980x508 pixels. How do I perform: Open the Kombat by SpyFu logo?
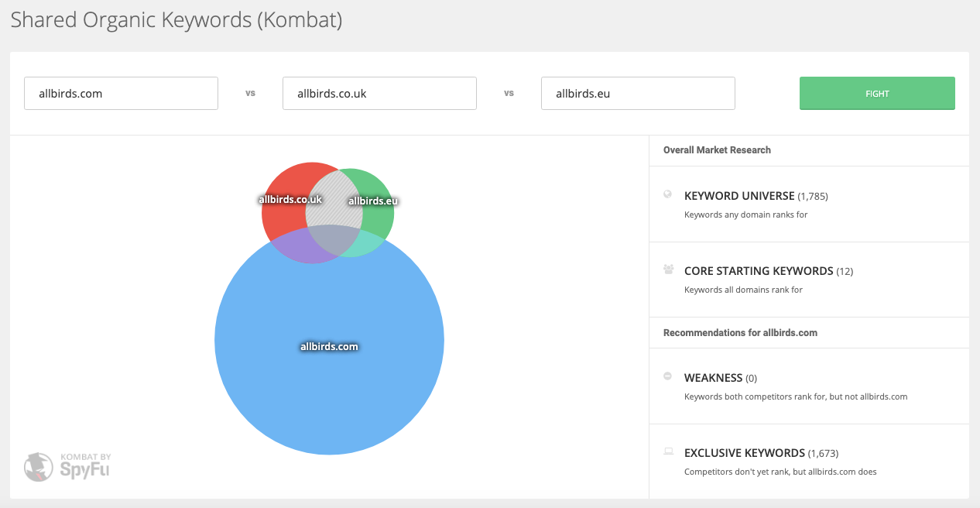pos(67,466)
